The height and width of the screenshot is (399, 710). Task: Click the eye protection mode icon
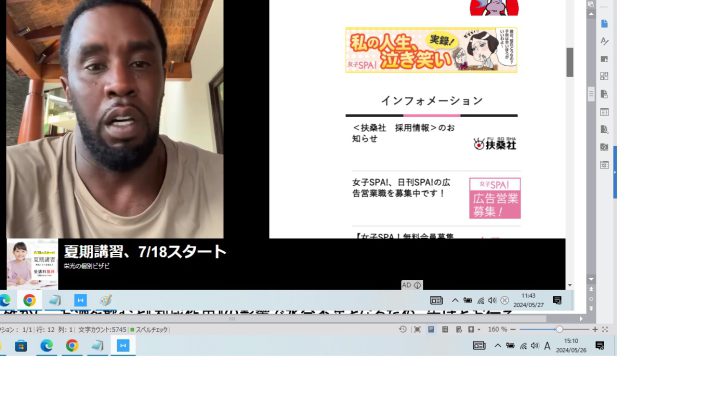coord(471,329)
